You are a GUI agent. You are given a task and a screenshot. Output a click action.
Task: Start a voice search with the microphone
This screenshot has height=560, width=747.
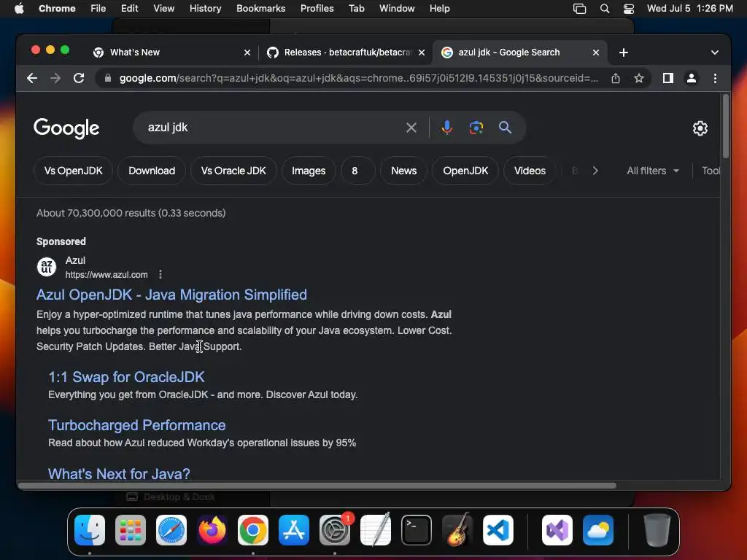(x=446, y=128)
